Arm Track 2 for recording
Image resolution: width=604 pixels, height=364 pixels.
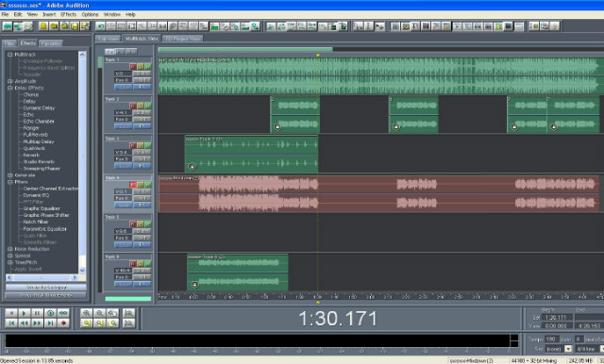[x=133, y=106]
